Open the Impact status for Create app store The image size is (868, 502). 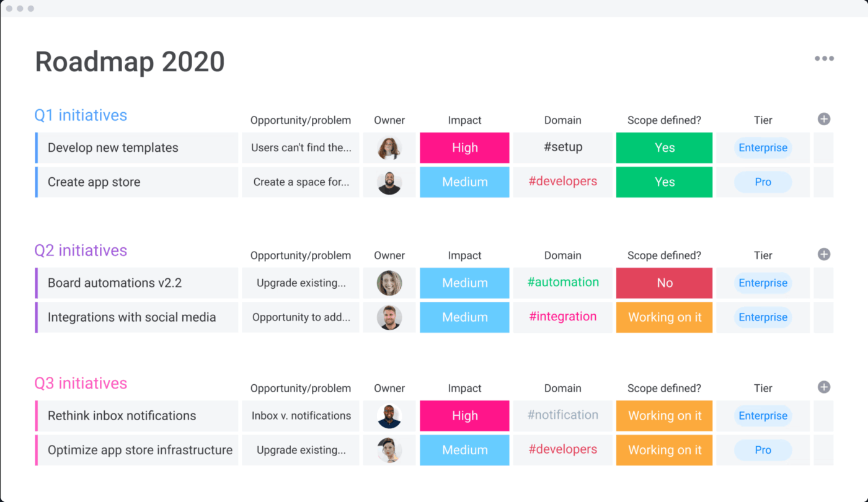pos(464,182)
